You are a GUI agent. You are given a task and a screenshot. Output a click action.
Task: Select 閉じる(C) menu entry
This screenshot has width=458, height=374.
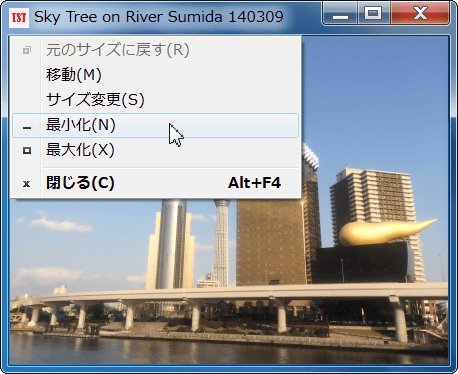[x=155, y=183]
